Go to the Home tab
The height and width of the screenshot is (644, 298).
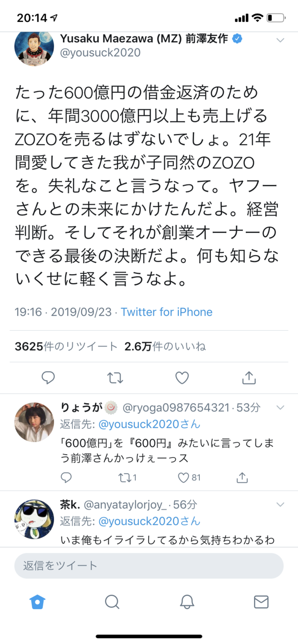pos(37,602)
